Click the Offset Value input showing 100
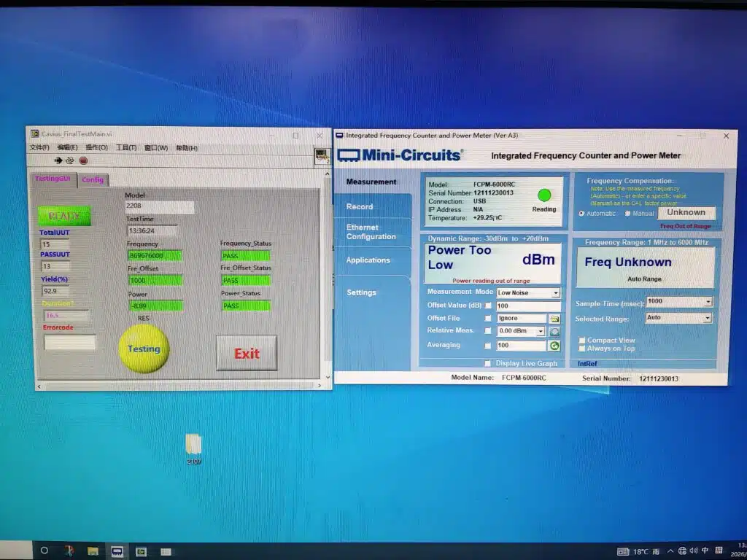Image resolution: width=747 pixels, height=560 pixels. [x=528, y=306]
